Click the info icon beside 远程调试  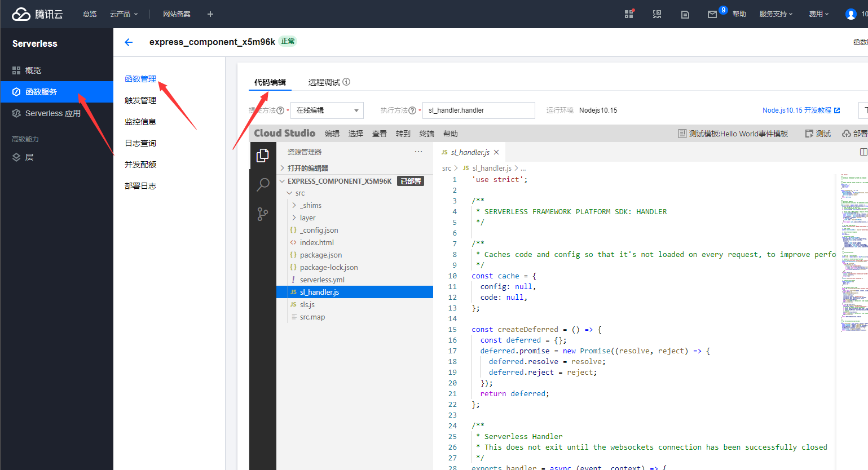tap(346, 82)
